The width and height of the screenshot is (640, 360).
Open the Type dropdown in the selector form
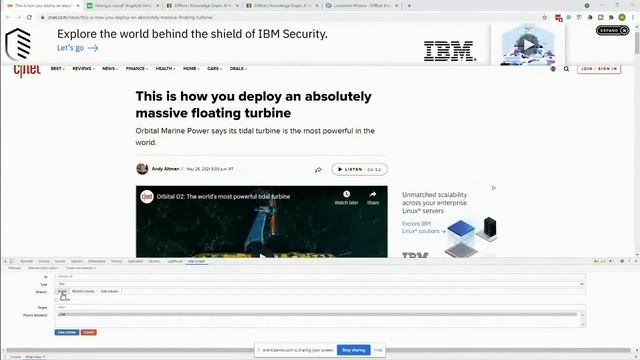(320, 284)
